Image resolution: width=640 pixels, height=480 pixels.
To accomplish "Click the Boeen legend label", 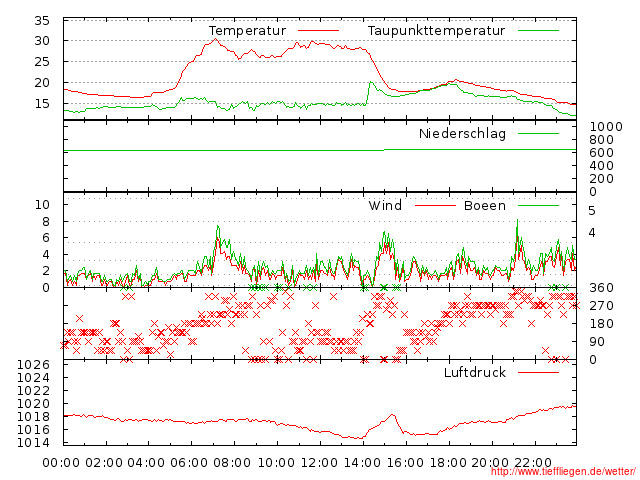I will click(x=484, y=205).
